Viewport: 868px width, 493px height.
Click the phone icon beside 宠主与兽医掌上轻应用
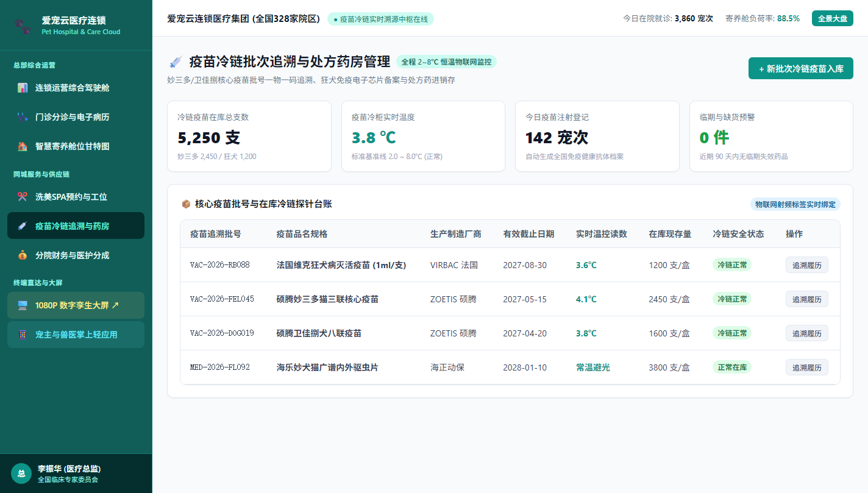click(23, 335)
